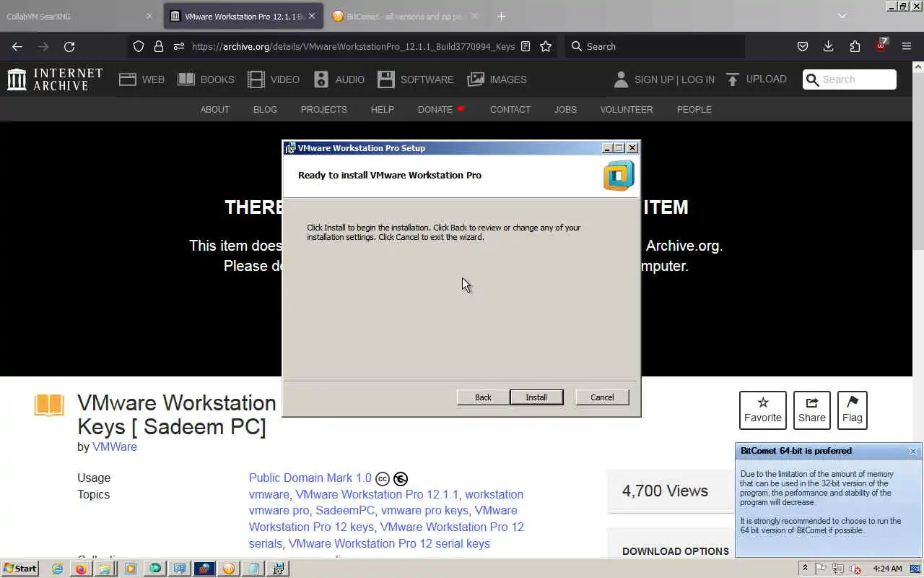Click the Action Center flag icon
The image size is (924, 578).
click(821, 569)
